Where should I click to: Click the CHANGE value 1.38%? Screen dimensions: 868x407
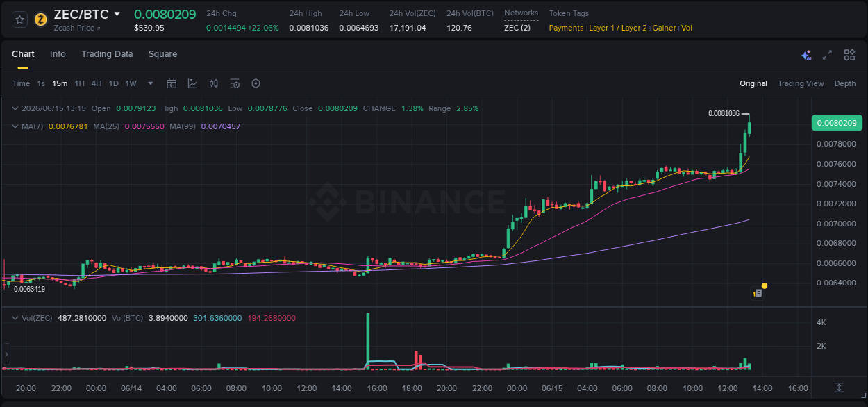[x=412, y=108]
